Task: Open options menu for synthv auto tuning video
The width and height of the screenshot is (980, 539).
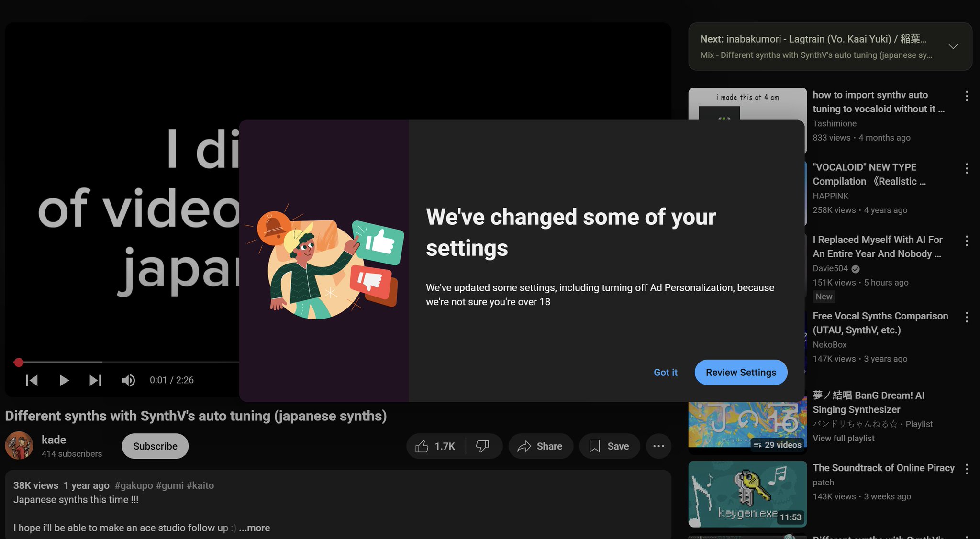Action: pos(967,96)
